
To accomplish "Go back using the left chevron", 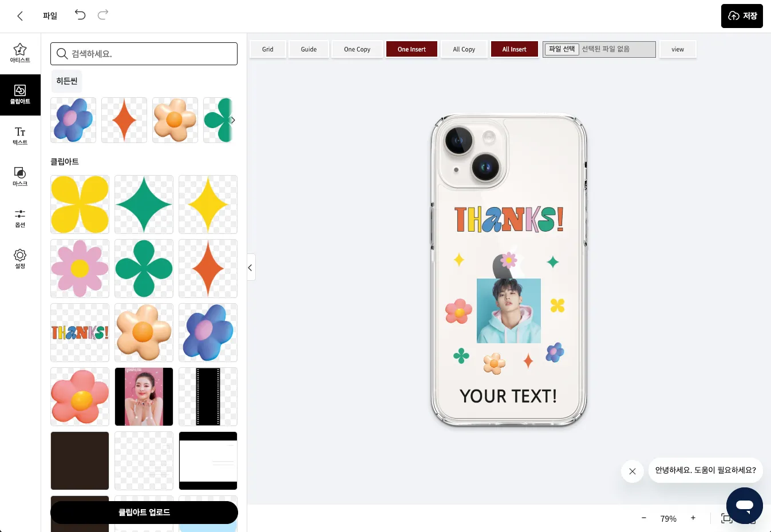I will tap(20, 16).
